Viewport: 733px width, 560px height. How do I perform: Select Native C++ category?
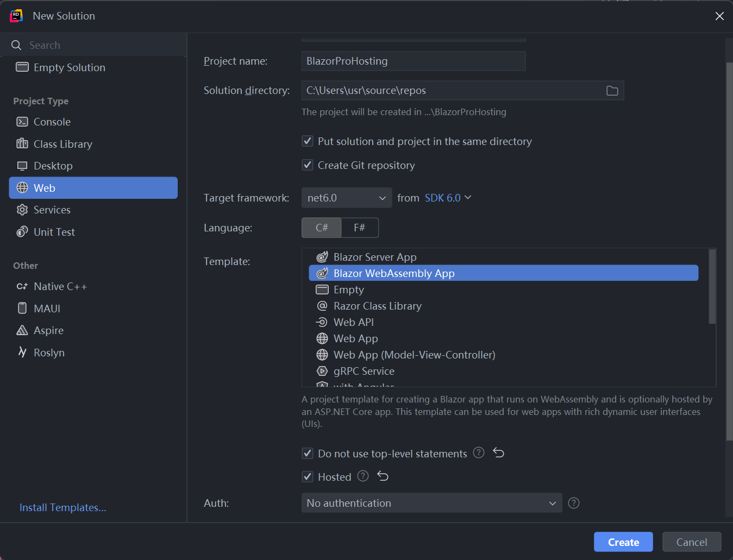pos(93,286)
